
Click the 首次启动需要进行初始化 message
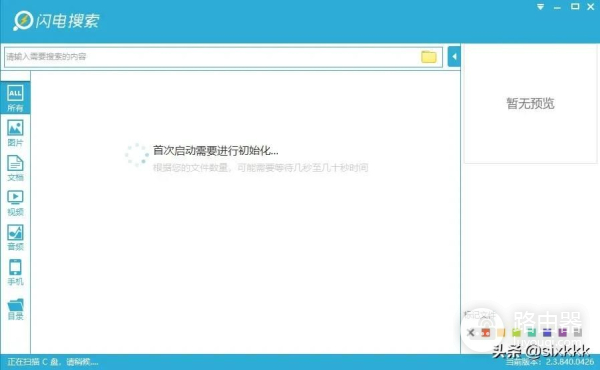[x=215, y=150]
